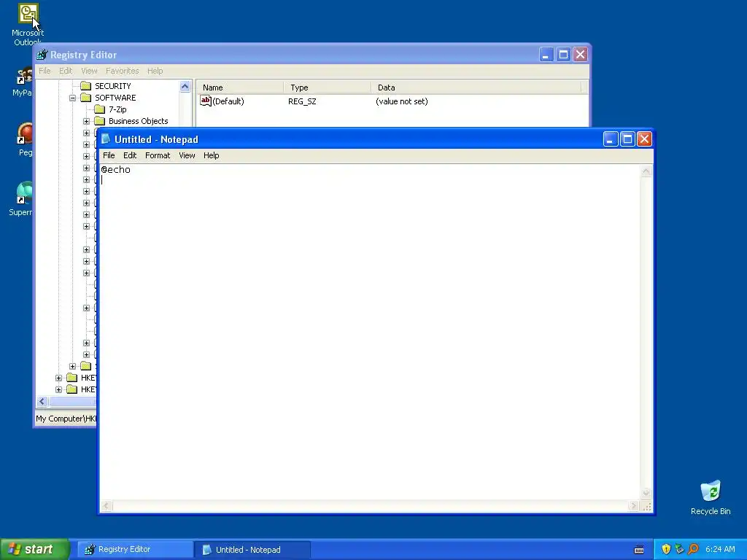Click the registry tree scroll left arrow
The width and height of the screenshot is (747, 560).
point(42,402)
